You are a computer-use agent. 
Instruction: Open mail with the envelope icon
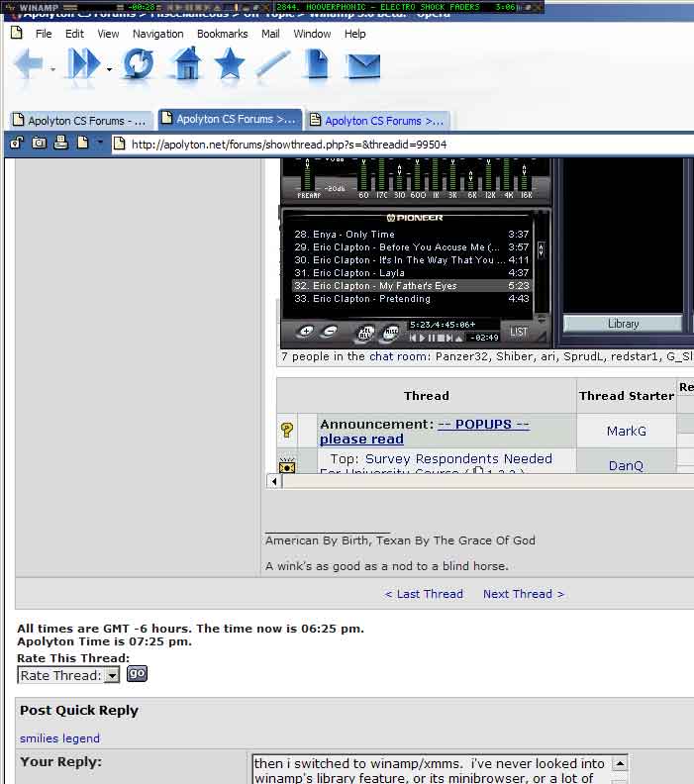[x=363, y=66]
